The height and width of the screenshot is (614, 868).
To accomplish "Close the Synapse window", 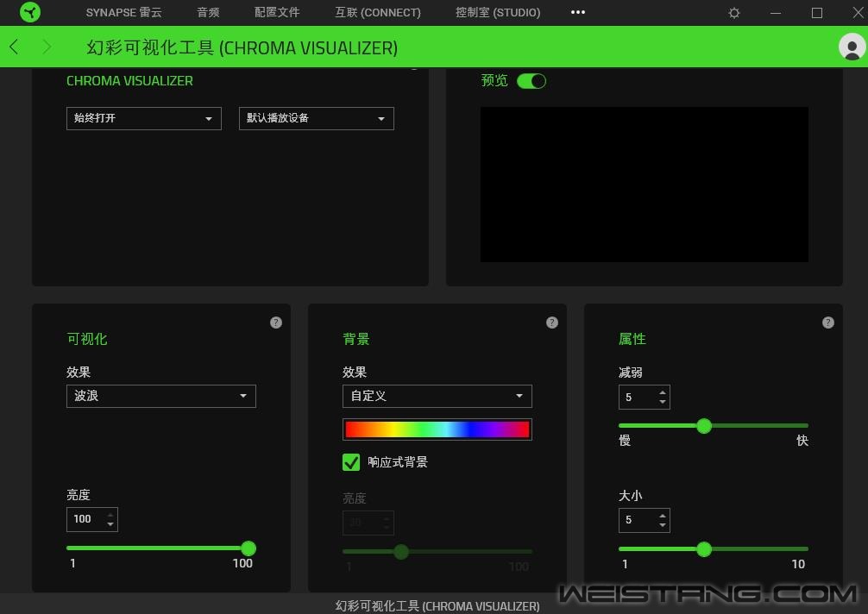I will pos(858,13).
